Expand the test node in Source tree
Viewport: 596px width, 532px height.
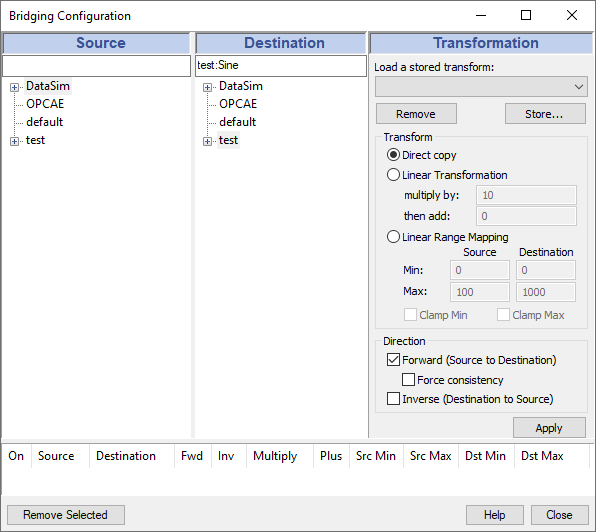(x=14, y=141)
